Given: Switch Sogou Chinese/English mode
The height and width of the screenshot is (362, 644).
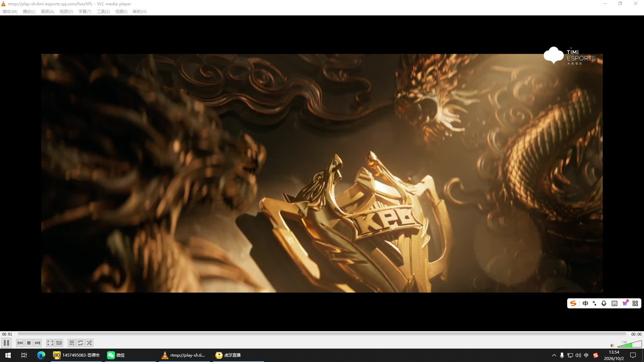Looking at the screenshot, I should click(x=585, y=303).
